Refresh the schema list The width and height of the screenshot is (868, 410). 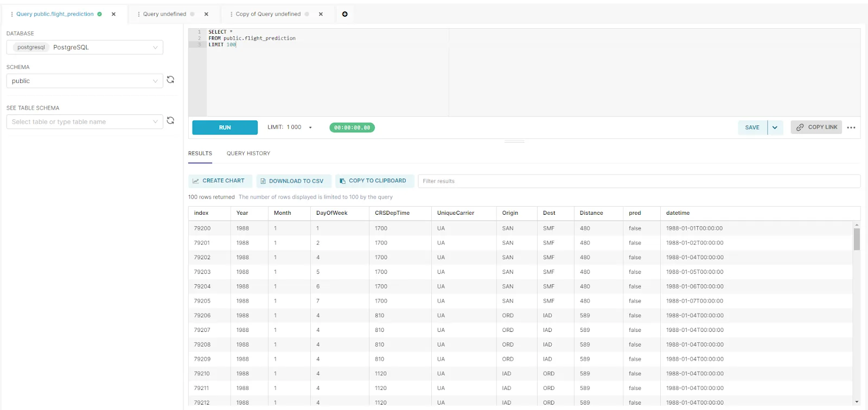click(x=170, y=80)
